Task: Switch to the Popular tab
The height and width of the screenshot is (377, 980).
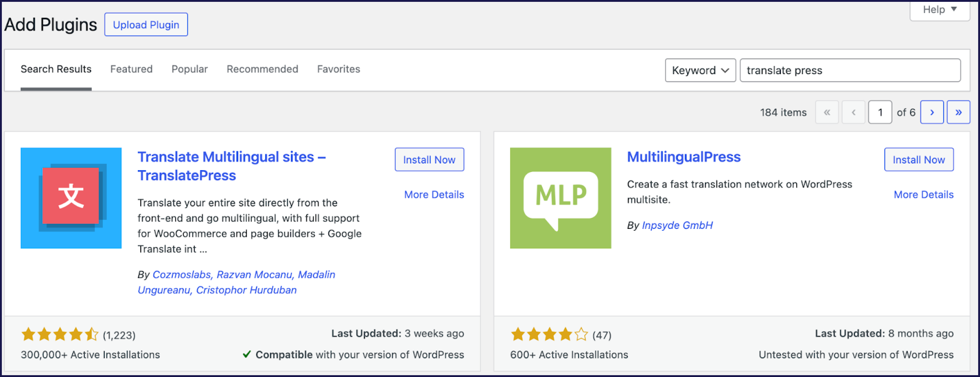Action: point(190,69)
